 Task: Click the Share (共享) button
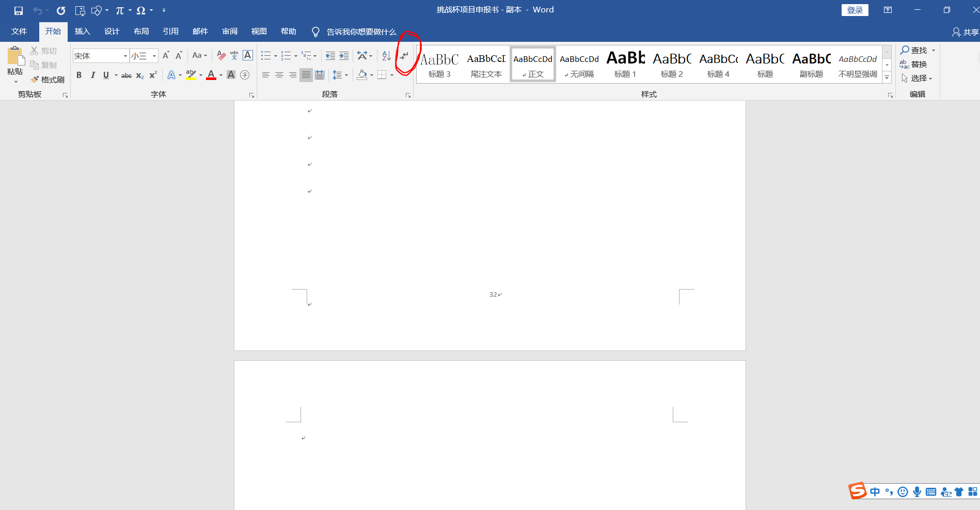[x=965, y=32]
